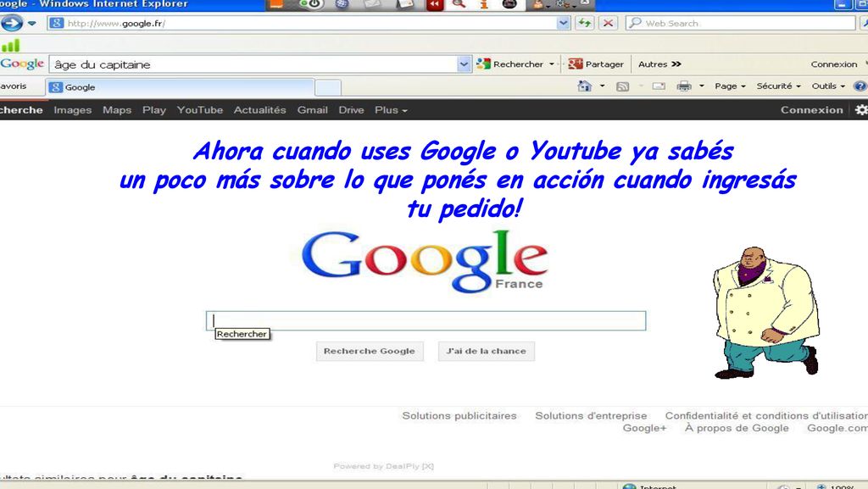
Task: Open YouTube in the Google bar
Action: (200, 110)
